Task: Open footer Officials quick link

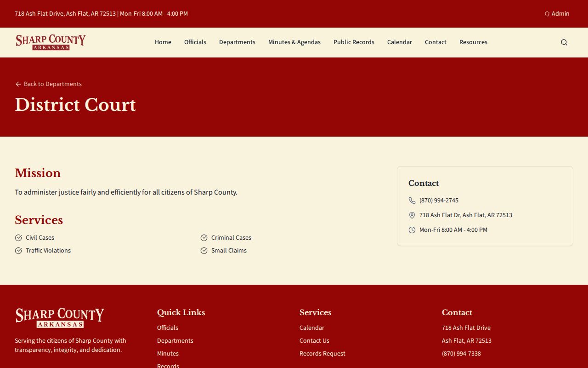Action: 168,328
